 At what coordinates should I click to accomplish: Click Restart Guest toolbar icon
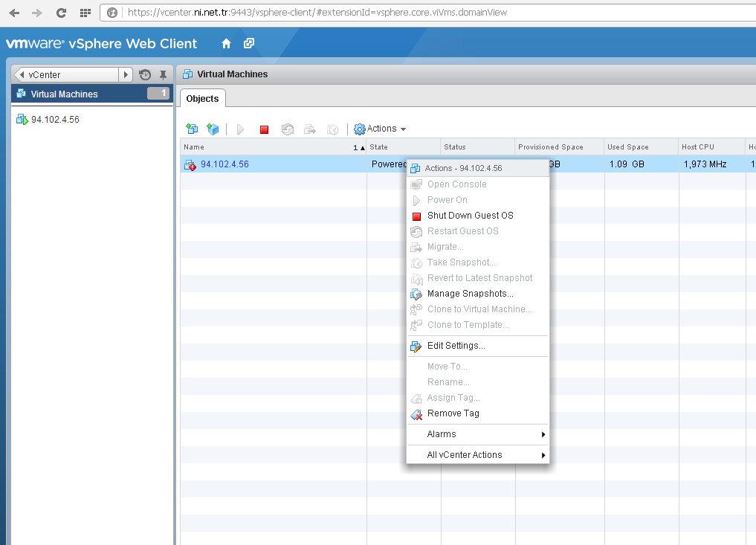(288, 129)
